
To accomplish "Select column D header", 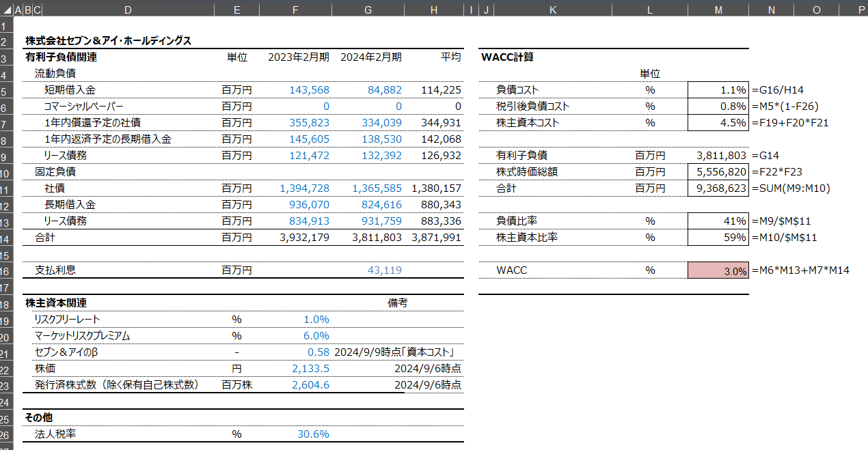I will (x=128, y=10).
